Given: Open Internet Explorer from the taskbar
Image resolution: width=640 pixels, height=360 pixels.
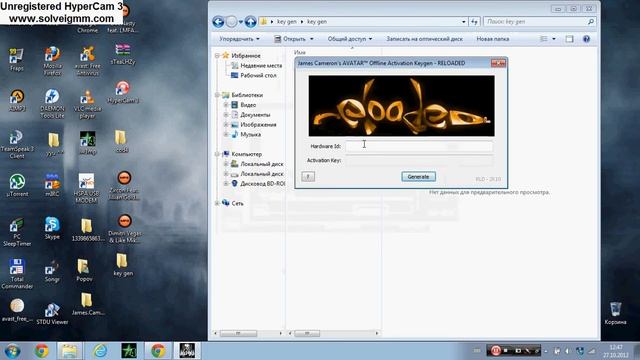Looking at the screenshot, I should pyautogui.click(x=100, y=351).
